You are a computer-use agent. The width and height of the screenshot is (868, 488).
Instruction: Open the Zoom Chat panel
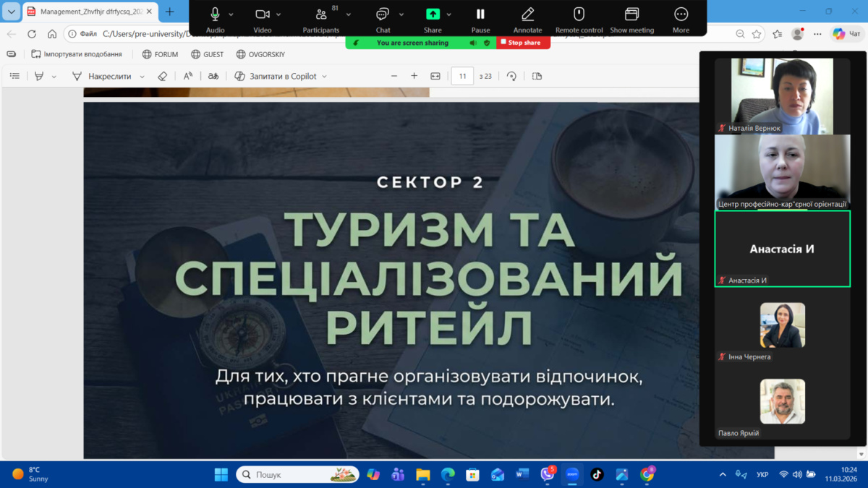(x=383, y=14)
